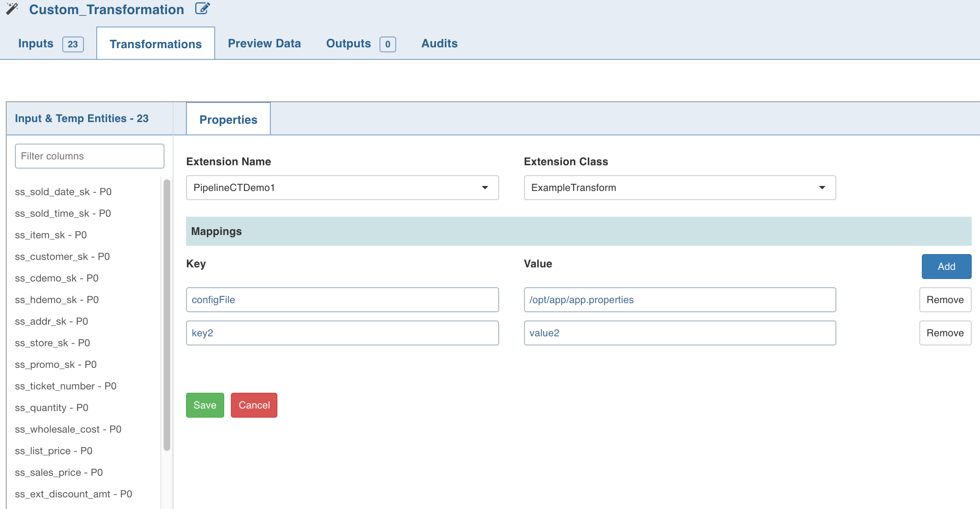Screen dimensions: 980x509
Task: Select ss_customer_sk - P0 entity
Action: click(x=62, y=257)
